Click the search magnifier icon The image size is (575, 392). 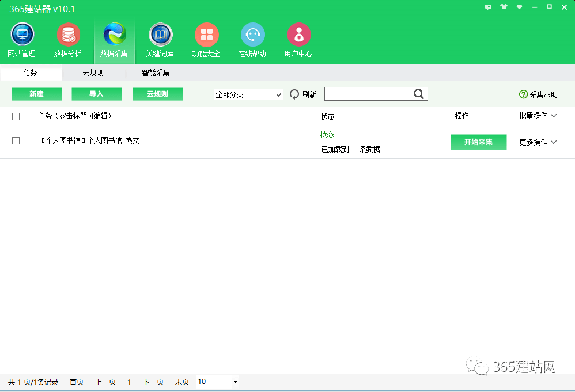coord(419,94)
